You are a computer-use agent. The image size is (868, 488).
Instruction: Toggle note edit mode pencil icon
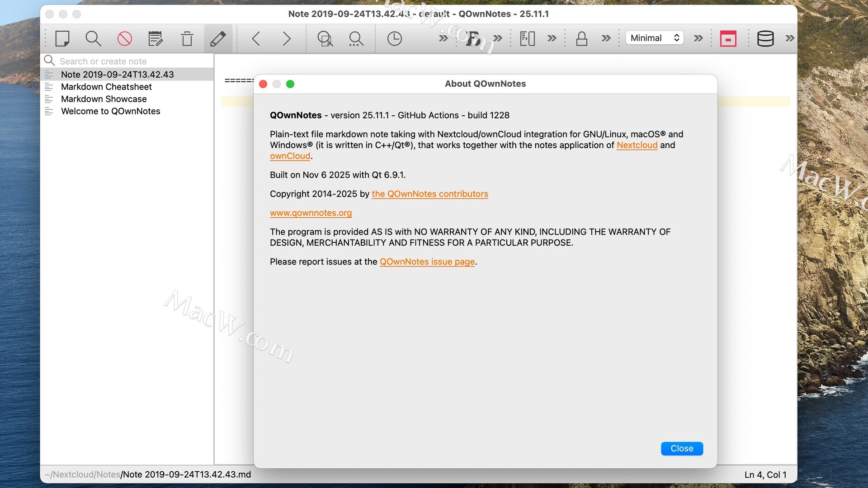pyautogui.click(x=218, y=38)
